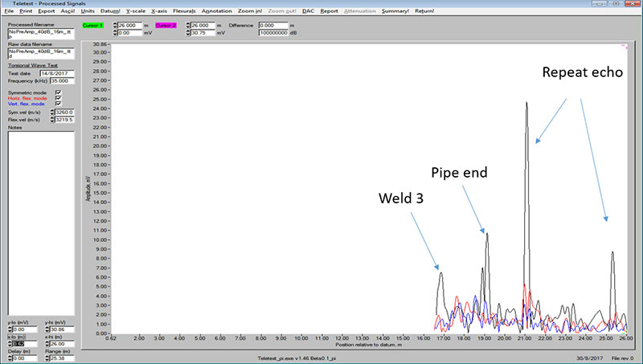Click the Sym. vel stepper arrows

click(x=52, y=112)
